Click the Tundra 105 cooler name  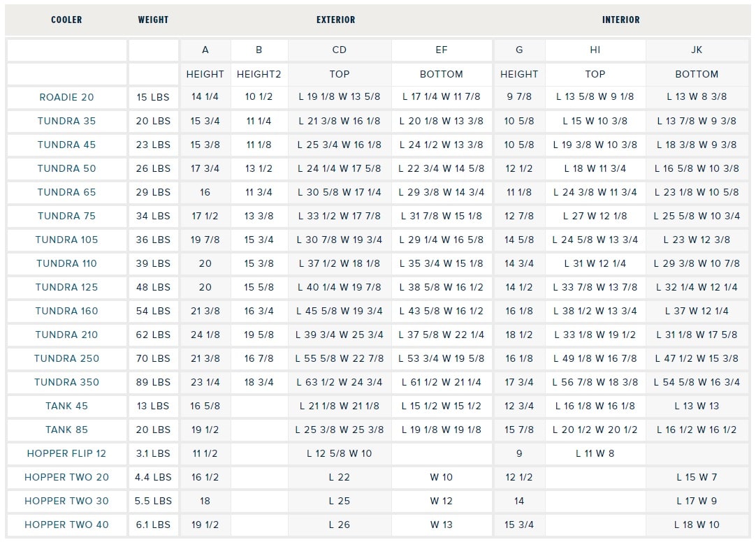pyautogui.click(x=66, y=240)
